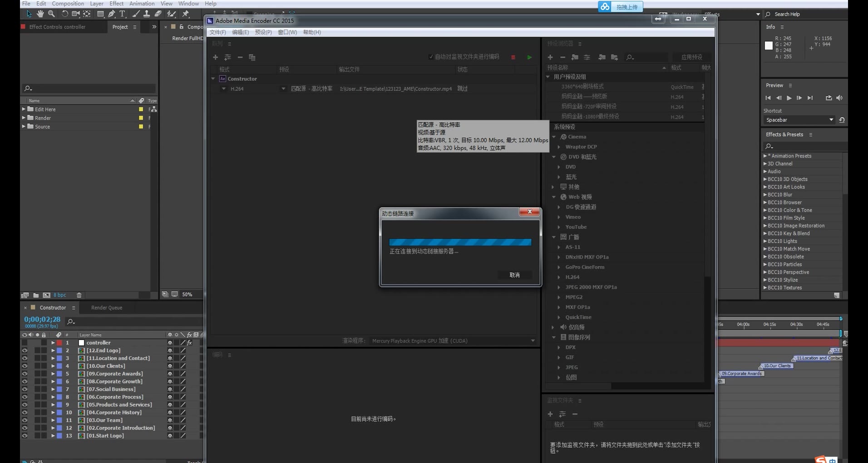Click the red Stop Queue icon
The height and width of the screenshot is (463, 868).
coord(513,57)
